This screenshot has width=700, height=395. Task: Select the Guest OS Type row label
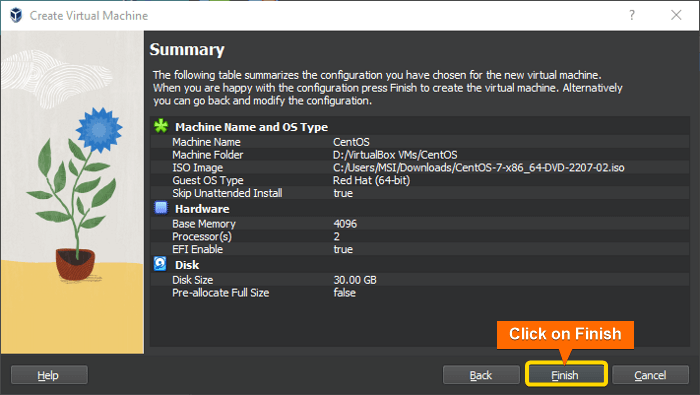pyautogui.click(x=208, y=180)
